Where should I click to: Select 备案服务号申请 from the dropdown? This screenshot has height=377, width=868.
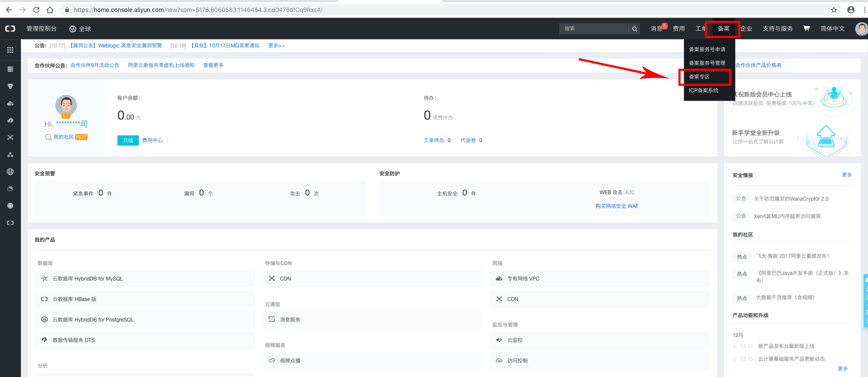pos(707,49)
